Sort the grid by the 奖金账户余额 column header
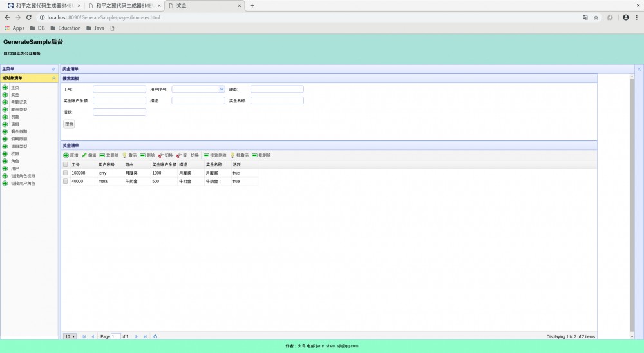Screen dimensions: 644x353 tap(164, 164)
